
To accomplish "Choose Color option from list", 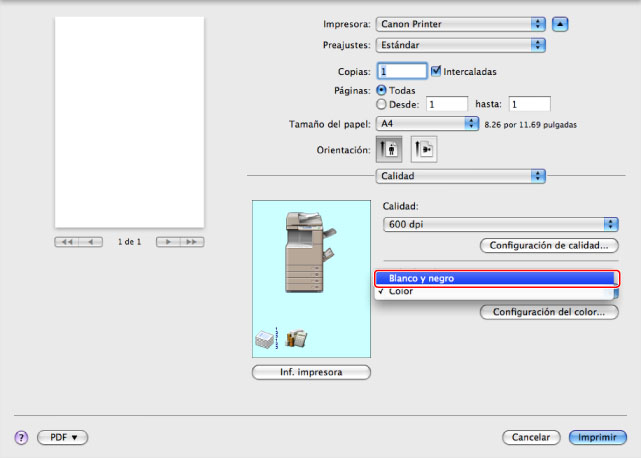I will coord(492,292).
